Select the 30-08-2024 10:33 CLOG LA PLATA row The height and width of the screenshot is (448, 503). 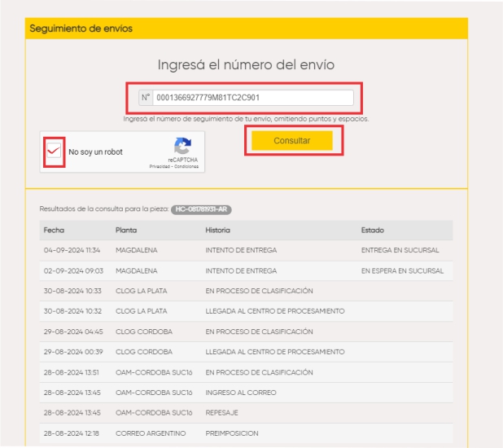pyautogui.click(x=246, y=291)
